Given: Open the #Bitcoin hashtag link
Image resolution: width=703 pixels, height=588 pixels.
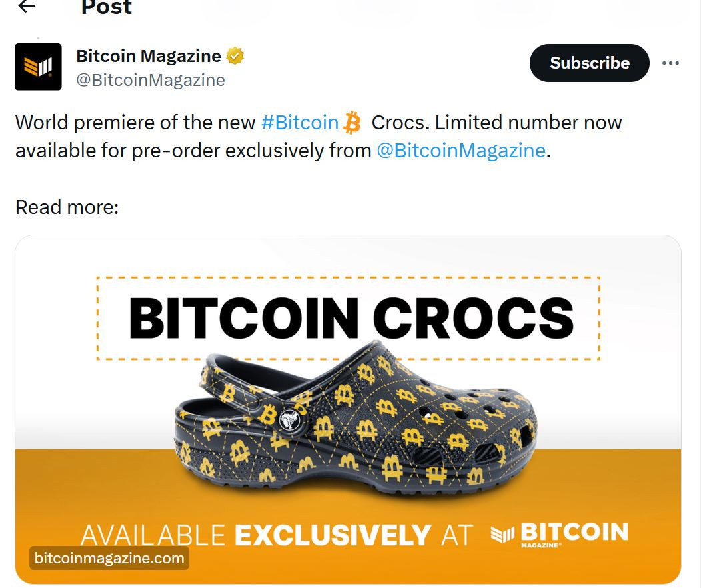Looking at the screenshot, I should tap(299, 123).
